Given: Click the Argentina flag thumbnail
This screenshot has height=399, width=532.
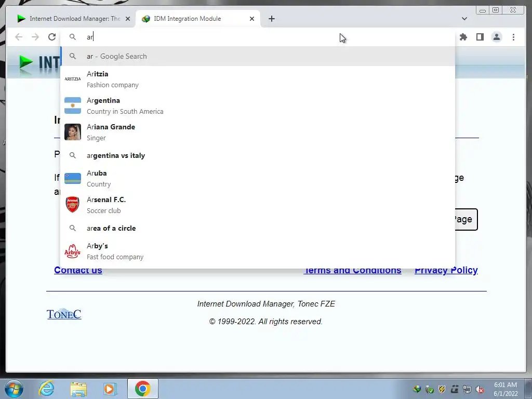Looking at the screenshot, I should tap(73, 105).
